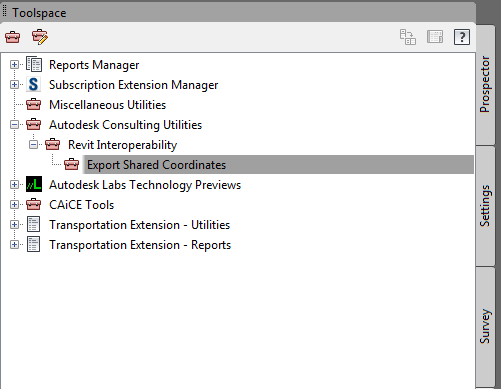Image resolution: width=501 pixels, height=389 pixels.
Task: Click the Toolspace title bar grip
Action: point(4,12)
